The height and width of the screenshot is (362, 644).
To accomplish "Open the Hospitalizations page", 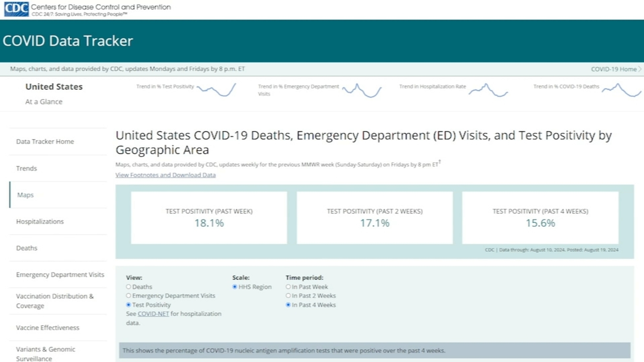I will (x=39, y=222).
